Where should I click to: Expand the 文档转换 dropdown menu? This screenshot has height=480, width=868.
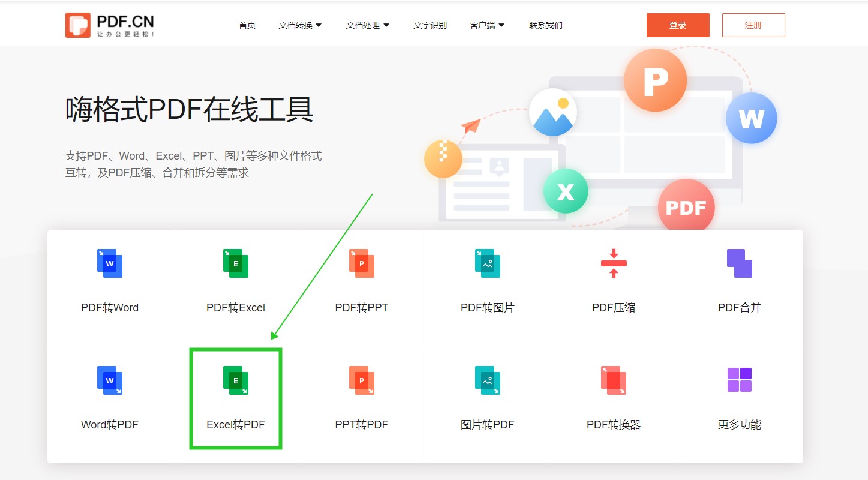pyautogui.click(x=300, y=25)
